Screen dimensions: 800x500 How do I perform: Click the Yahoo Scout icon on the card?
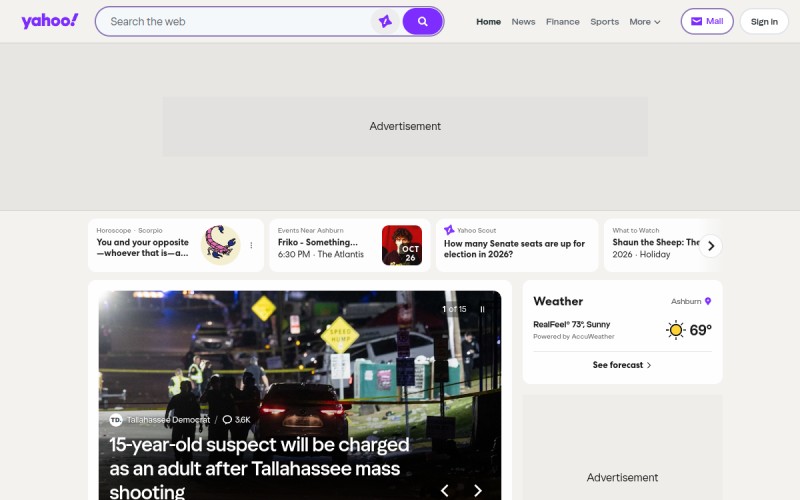point(449,230)
